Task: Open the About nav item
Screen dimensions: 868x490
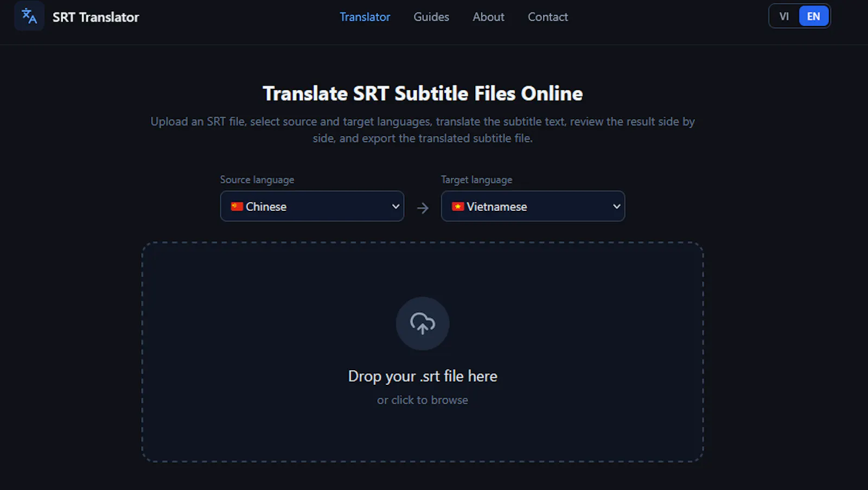Action: coord(488,17)
